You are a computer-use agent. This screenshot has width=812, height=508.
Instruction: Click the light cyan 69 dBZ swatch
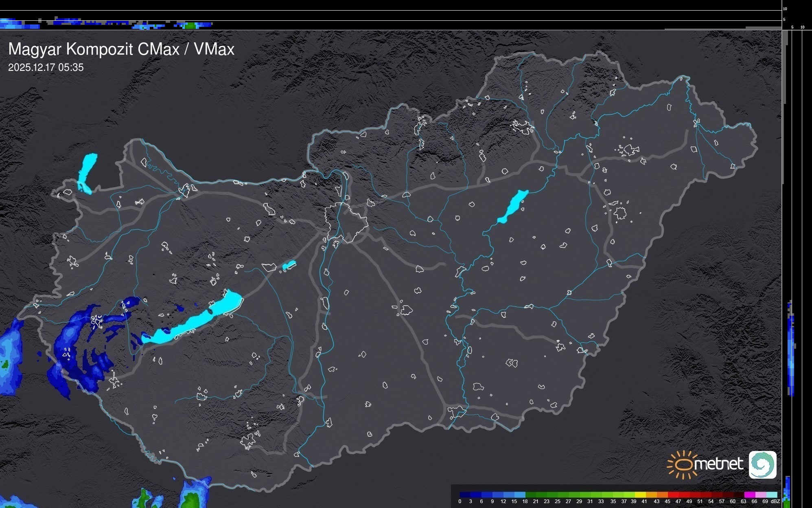[772, 495]
